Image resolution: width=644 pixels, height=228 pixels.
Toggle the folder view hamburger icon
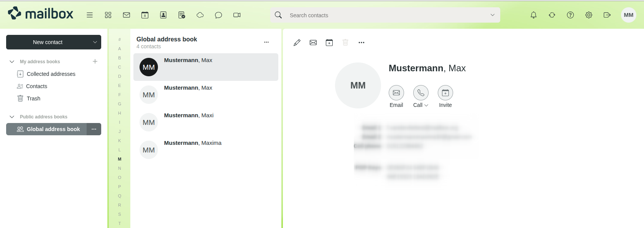(90, 15)
